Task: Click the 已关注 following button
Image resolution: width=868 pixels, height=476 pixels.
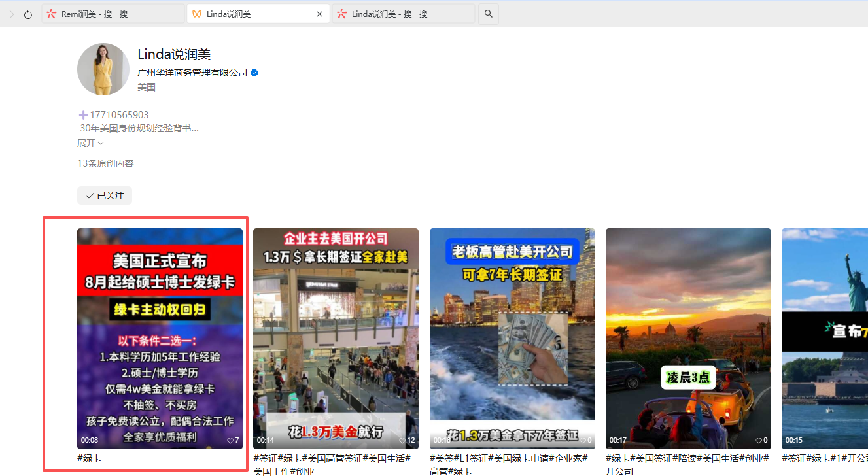Action: coord(105,195)
